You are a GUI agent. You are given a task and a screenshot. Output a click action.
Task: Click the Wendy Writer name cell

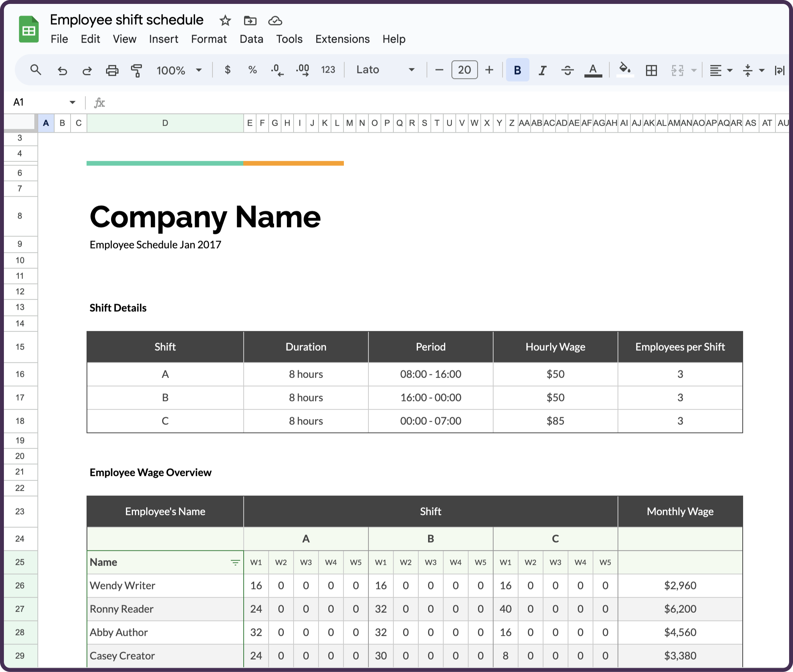165,585
